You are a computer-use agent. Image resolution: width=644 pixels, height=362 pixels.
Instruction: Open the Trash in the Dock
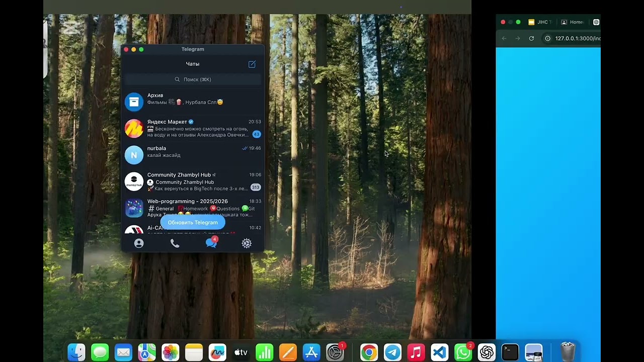coord(568,352)
